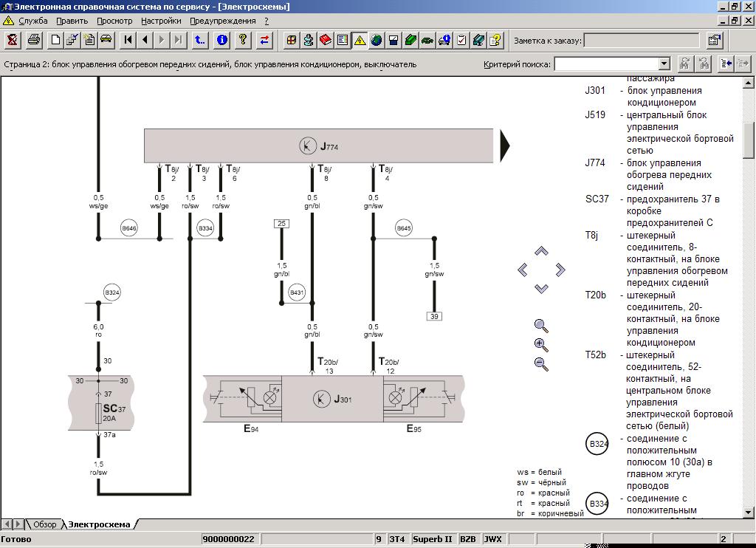
Task: Click the yellow car toolbar icon
Action: point(106,40)
